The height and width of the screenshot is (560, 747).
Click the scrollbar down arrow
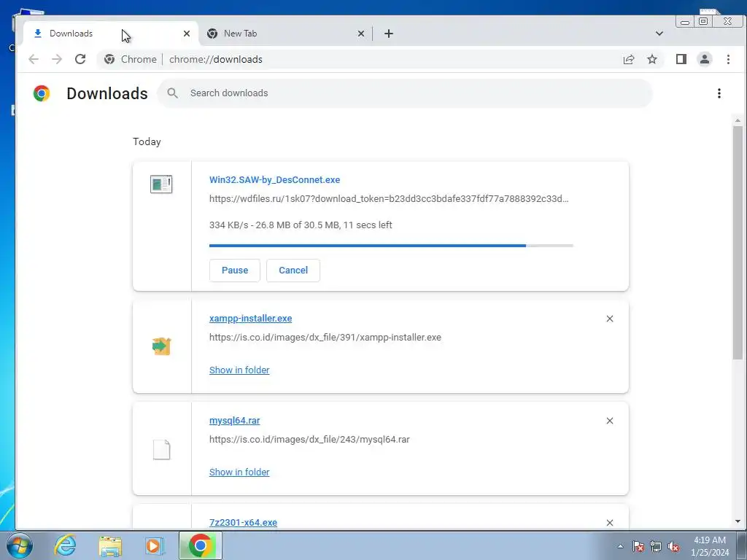[x=738, y=521]
